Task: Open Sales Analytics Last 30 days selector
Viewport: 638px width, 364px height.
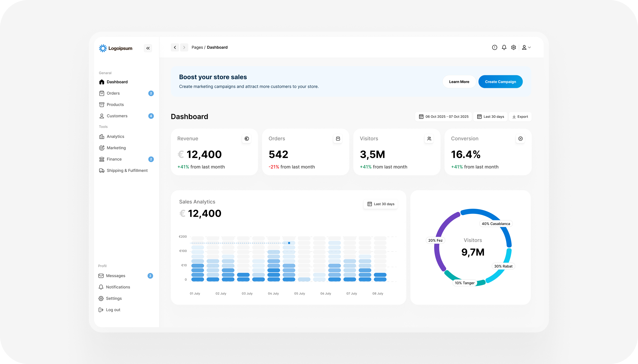Action: [x=381, y=204]
